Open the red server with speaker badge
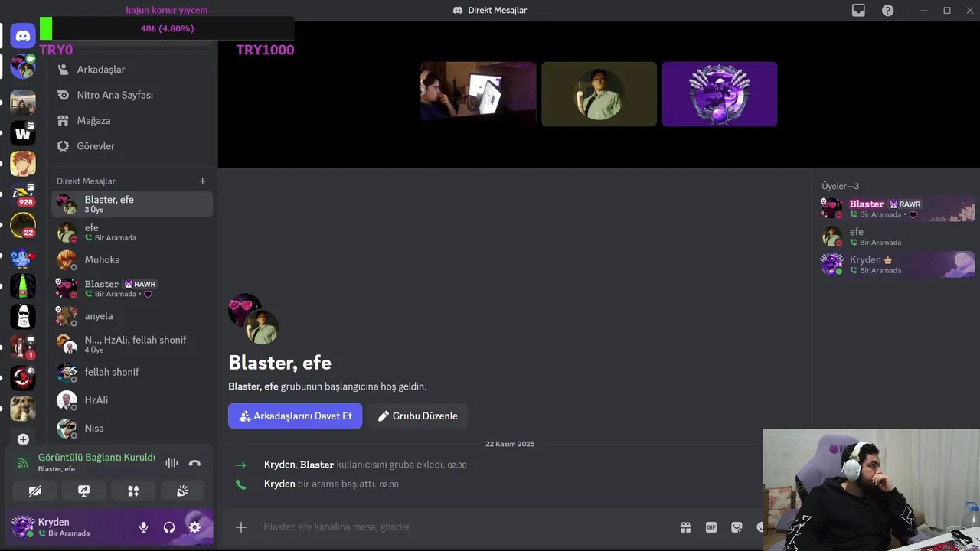This screenshot has width=980, height=551. (x=23, y=377)
